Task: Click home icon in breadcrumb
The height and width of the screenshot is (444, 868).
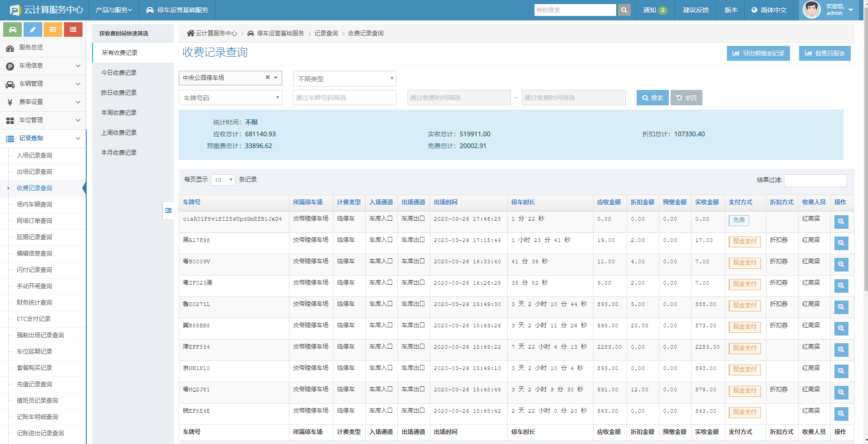Action: coord(191,33)
